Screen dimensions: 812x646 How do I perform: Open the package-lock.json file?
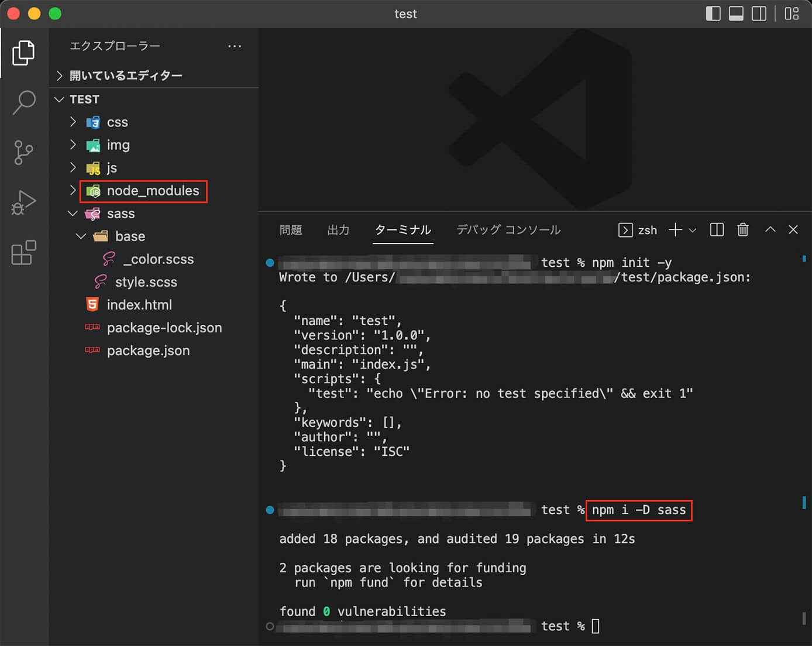tap(164, 328)
